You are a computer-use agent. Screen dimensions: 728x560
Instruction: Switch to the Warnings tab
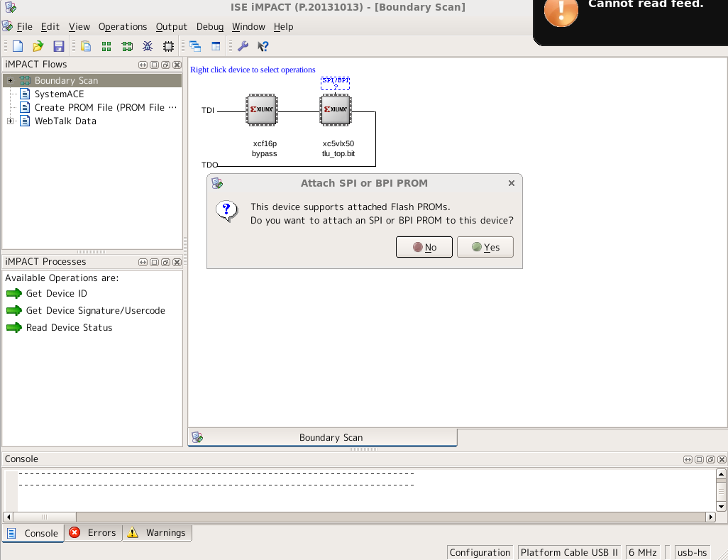click(157, 533)
